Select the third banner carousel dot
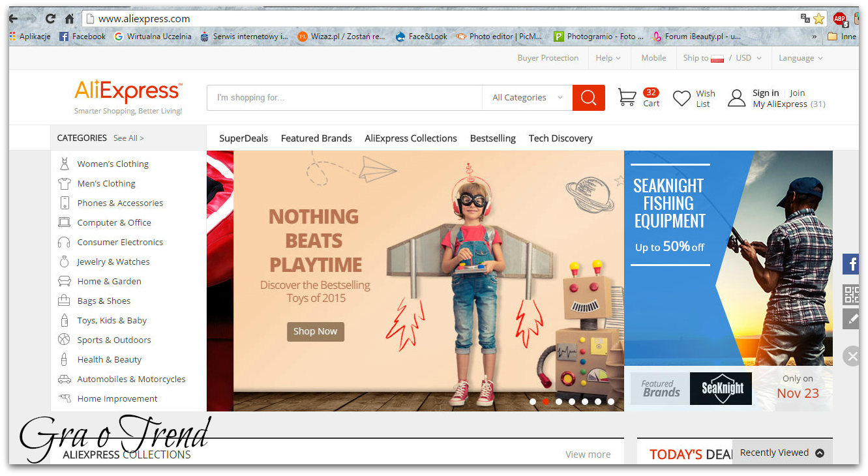Screen dimensions: 868x476 tap(559, 402)
